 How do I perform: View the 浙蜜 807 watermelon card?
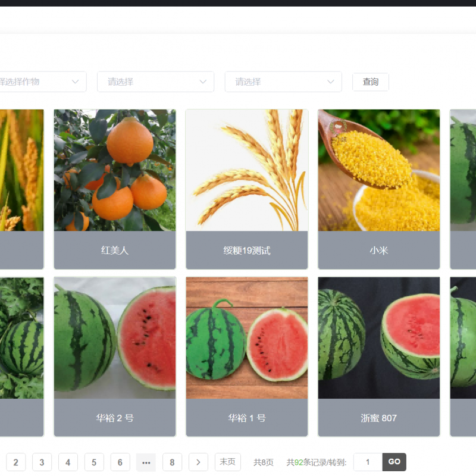click(x=379, y=356)
